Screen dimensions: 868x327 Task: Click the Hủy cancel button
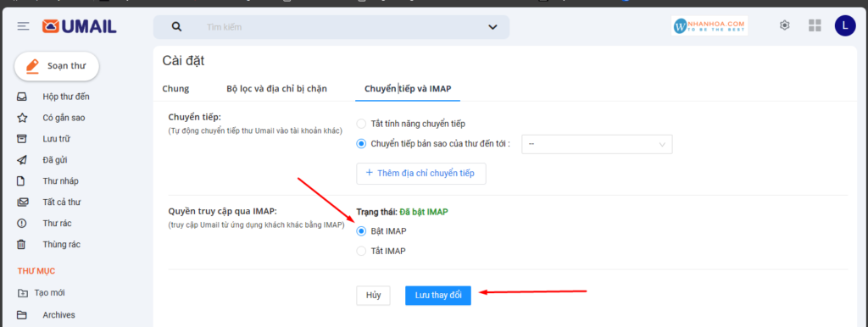[x=373, y=295]
